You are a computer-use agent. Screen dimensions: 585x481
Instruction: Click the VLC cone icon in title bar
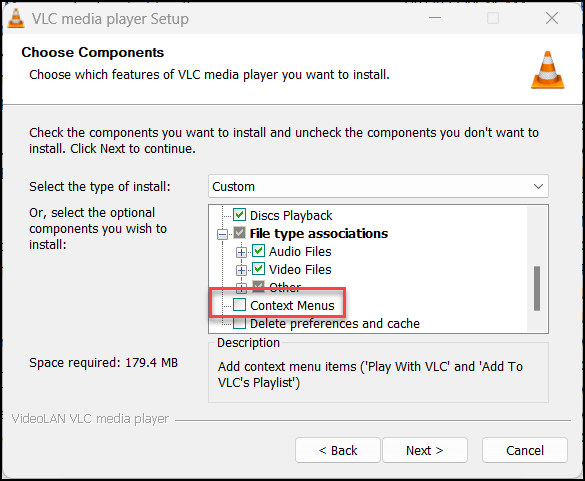pos(16,19)
